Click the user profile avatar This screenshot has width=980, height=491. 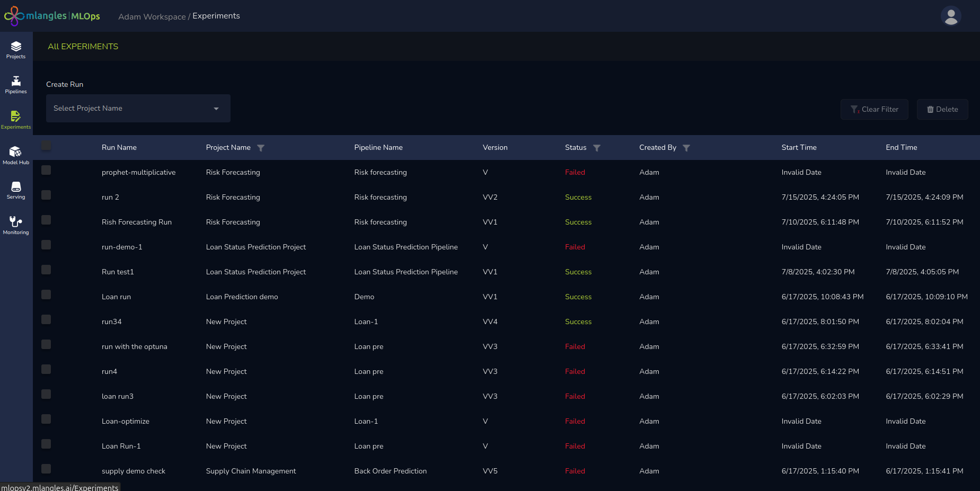pyautogui.click(x=951, y=16)
